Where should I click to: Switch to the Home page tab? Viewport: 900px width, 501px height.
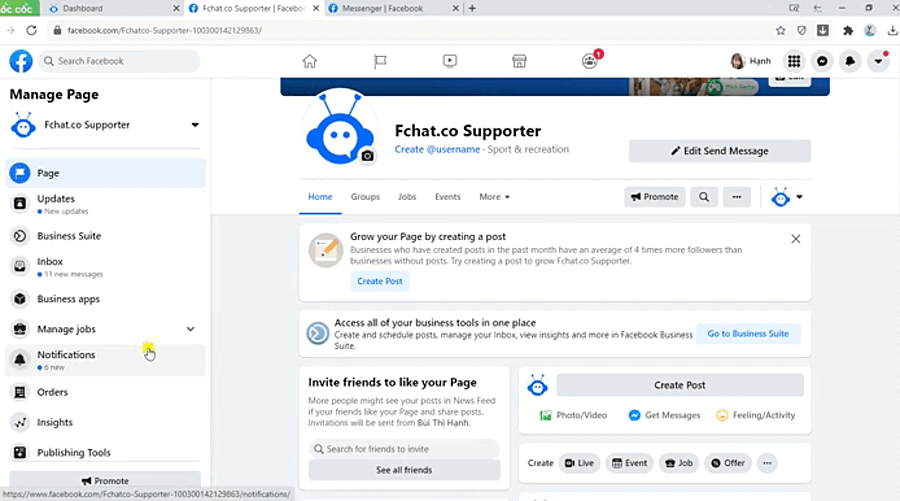tap(320, 197)
